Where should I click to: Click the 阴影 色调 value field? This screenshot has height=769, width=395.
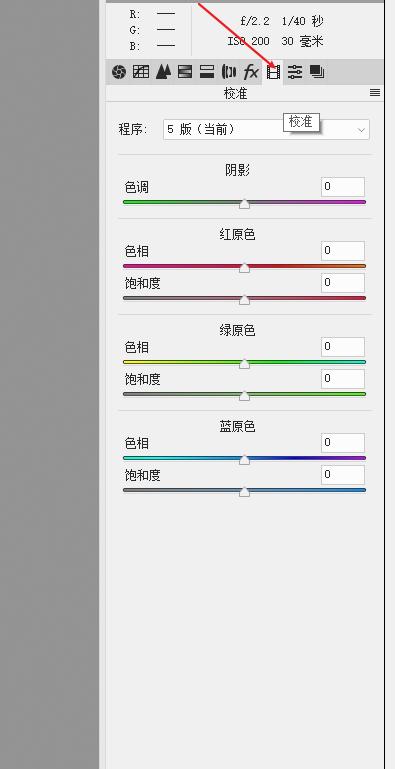click(343, 187)
